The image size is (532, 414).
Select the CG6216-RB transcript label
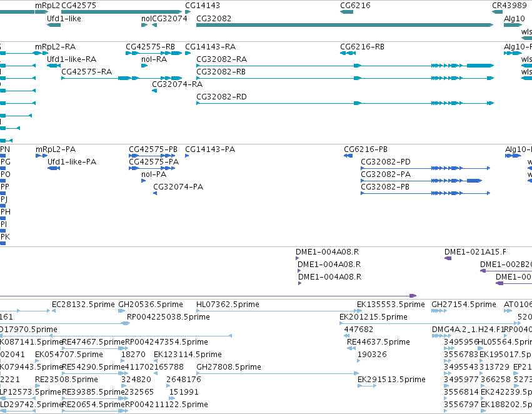[363, 47]
